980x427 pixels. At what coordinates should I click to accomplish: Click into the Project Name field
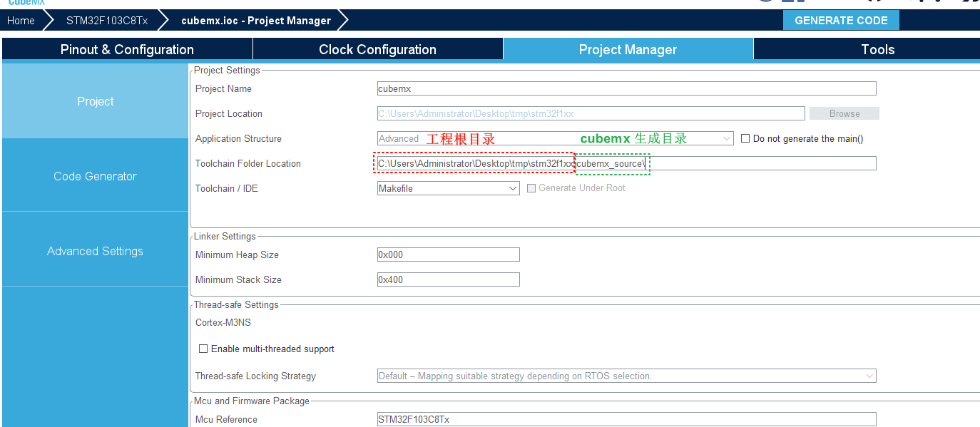pos(626,88)
